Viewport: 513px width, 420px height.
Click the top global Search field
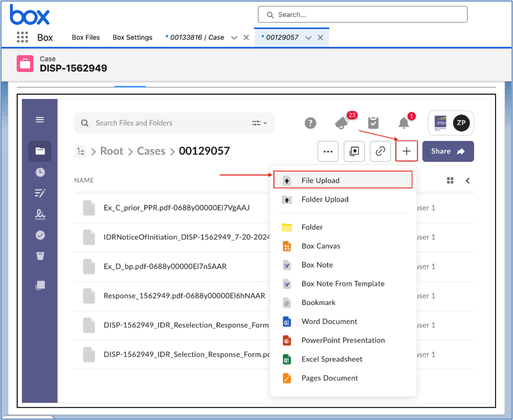pyautogui.click(x=363, y=14)
